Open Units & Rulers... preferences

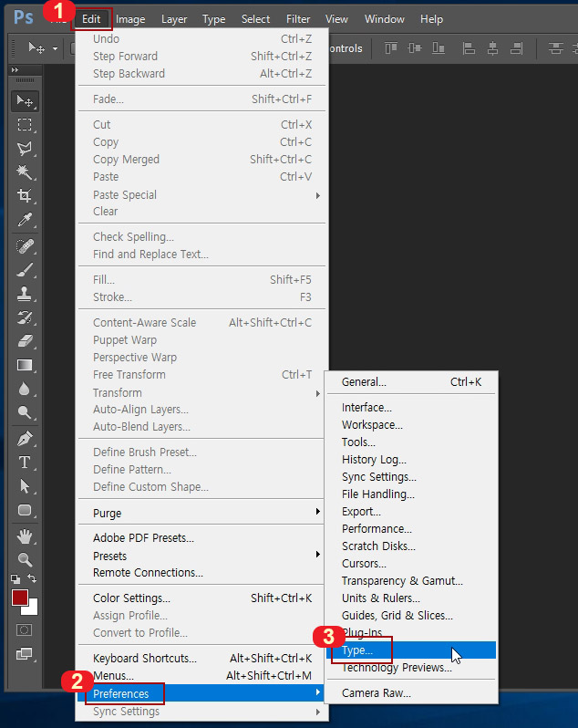coord(411,598)
